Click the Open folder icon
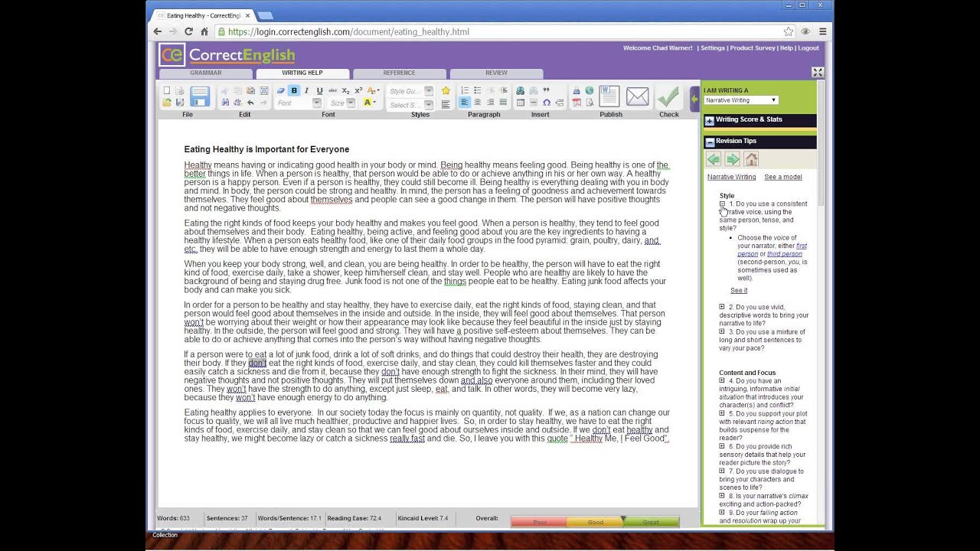The height and width of the screenshot is (551, 980). click(167, 103)
